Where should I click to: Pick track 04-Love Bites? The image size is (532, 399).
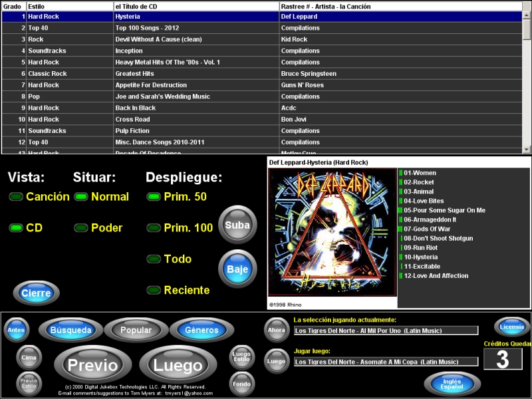coord(424,201)
